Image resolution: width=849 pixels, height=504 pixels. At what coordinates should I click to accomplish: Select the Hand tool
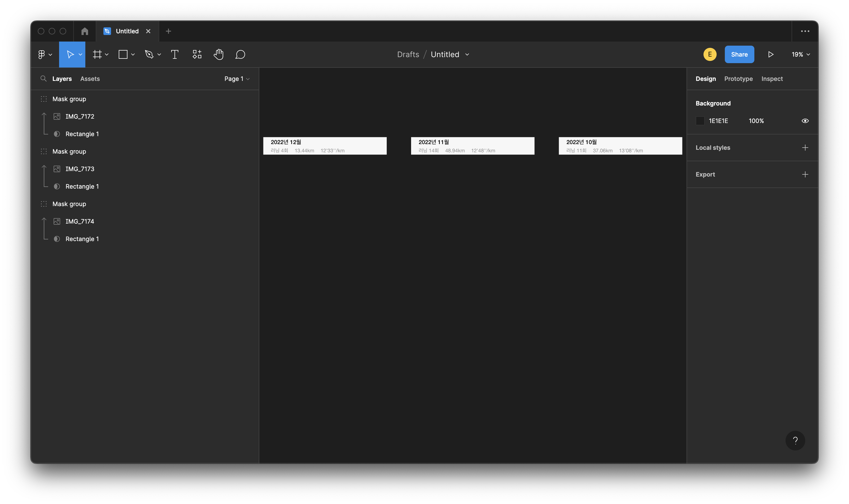(x=219, y=54)
